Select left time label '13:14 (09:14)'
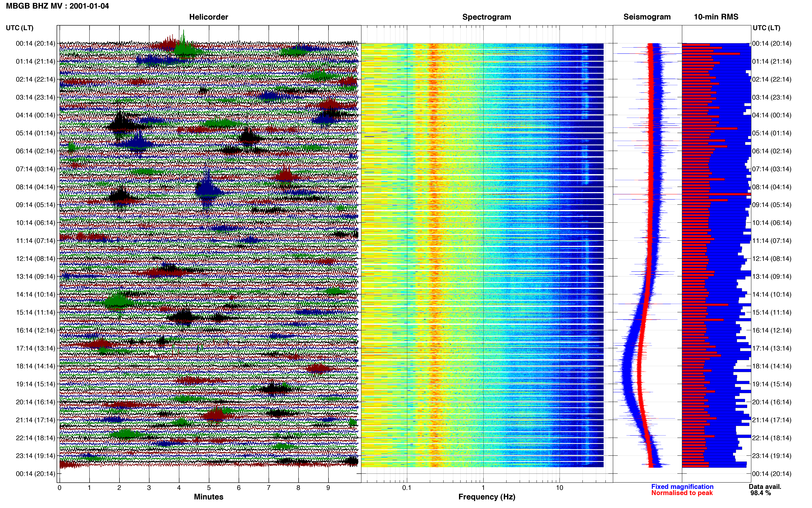812x508 pixels. click(36, 277)
